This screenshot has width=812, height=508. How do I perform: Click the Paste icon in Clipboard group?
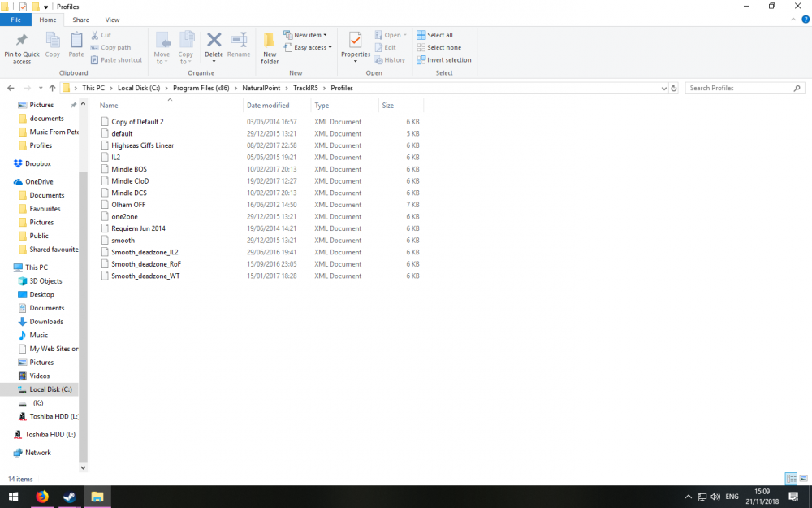76,41
